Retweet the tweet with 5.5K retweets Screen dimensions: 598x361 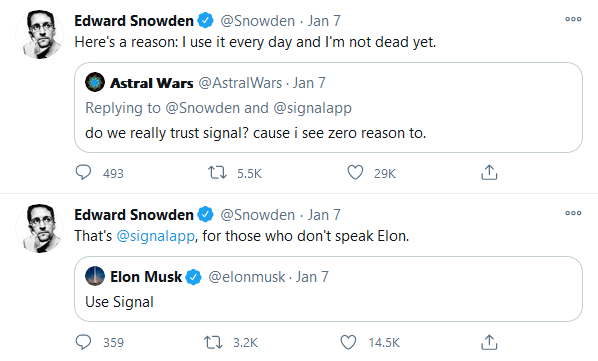click(x=217, y=173)
